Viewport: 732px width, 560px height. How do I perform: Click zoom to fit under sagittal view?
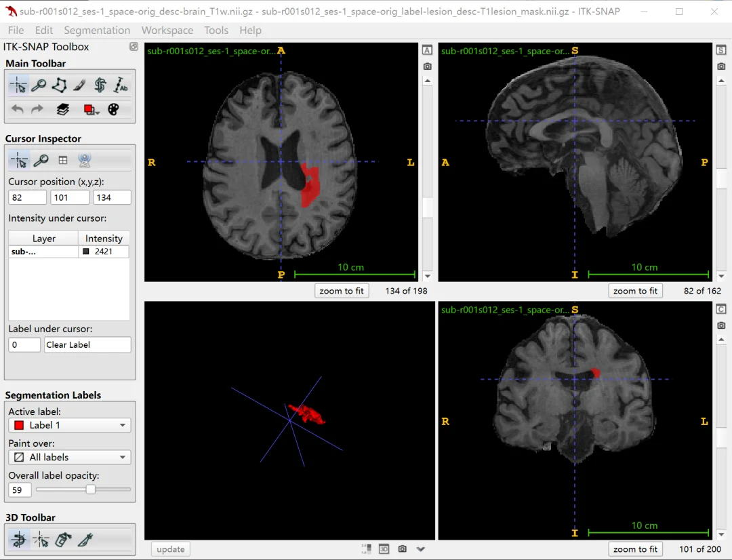tap(635, 291)
